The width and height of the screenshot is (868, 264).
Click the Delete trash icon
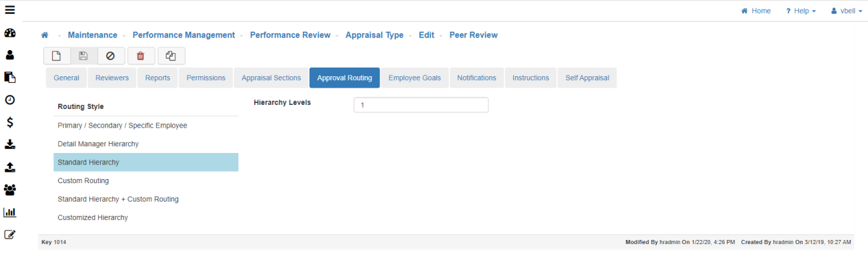coord(141,56)
